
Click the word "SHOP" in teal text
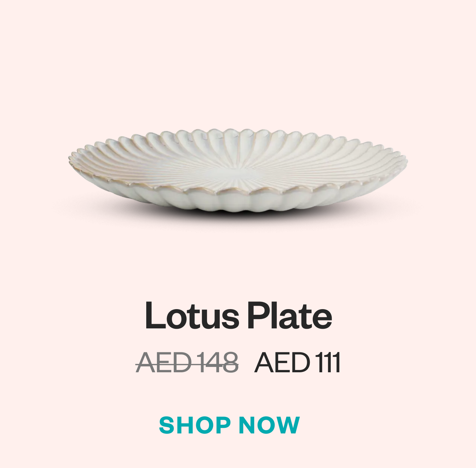coord(195,425)
